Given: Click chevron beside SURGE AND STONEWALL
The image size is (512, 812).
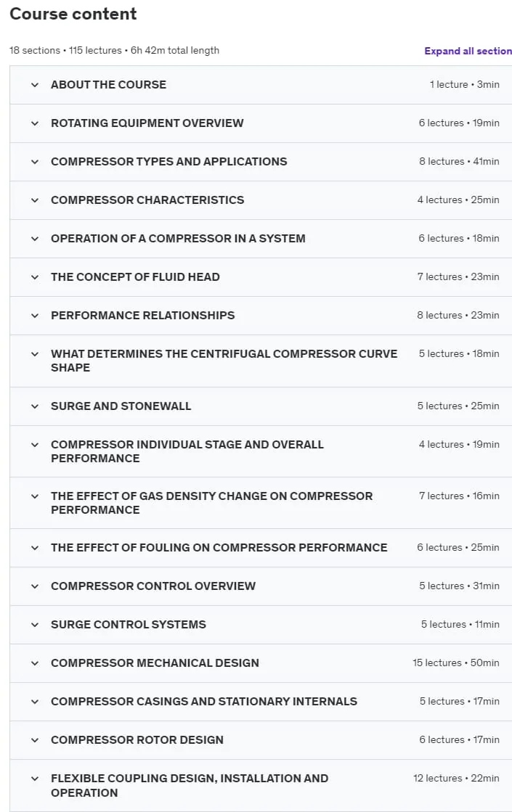Looking at the screenshot, I should click(x=35, y=406).
